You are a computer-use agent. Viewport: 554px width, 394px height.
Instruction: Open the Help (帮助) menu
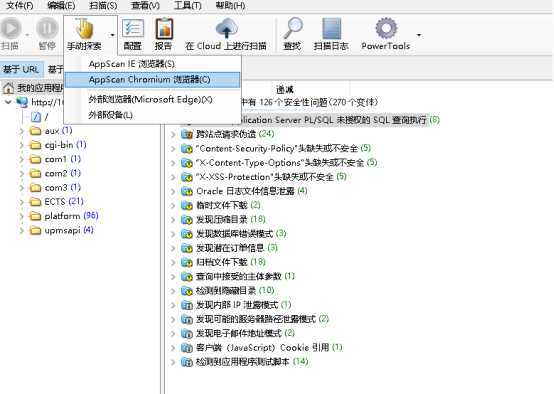230,5
